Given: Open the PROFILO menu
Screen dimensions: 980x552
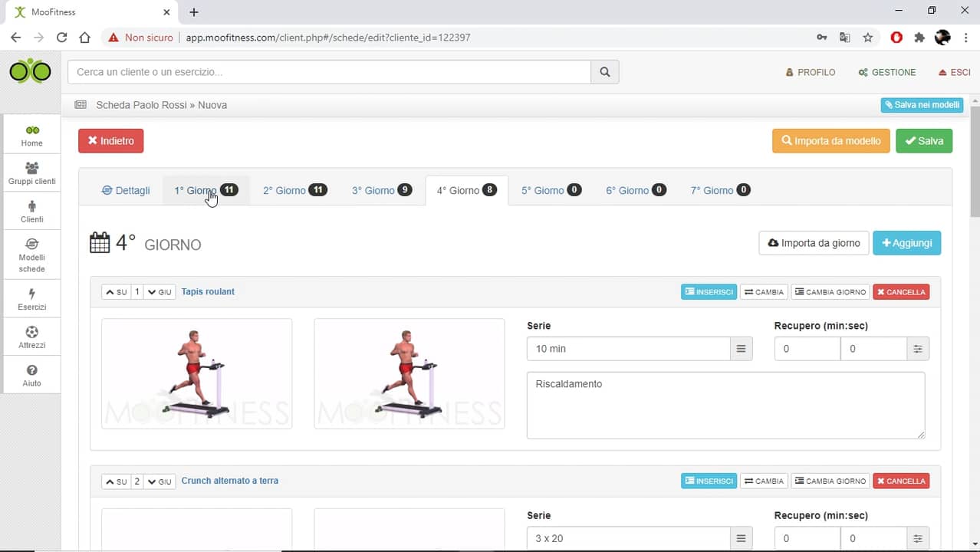Looking at the screenshot, I should [811, 72].
